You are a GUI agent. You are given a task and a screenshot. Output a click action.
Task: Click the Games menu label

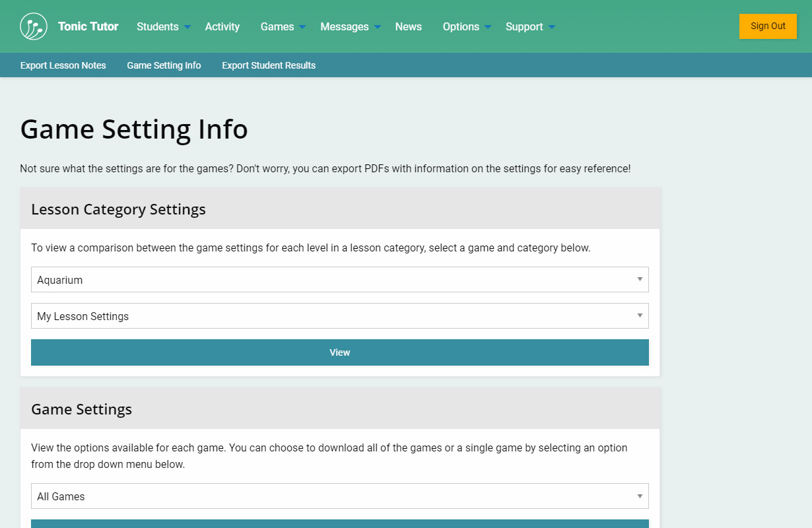tap(277, 26)
